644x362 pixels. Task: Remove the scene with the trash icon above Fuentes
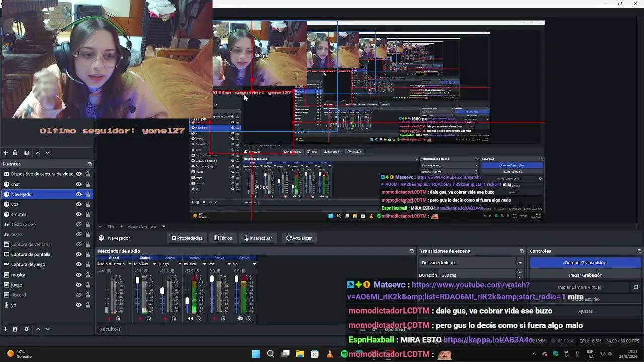coord(15,153)
